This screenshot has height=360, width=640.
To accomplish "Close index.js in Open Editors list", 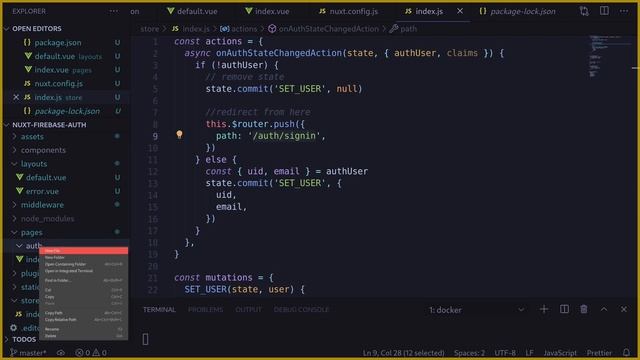I will click(16, 97).
